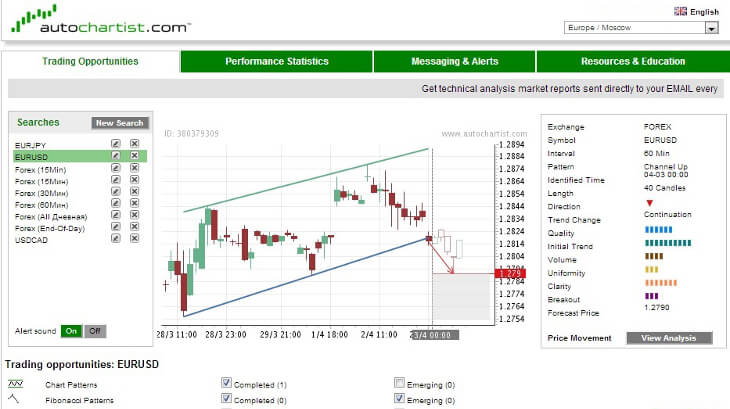Click the New Search button
Screen dimensions: 730x409
click(x=120, y=123)
